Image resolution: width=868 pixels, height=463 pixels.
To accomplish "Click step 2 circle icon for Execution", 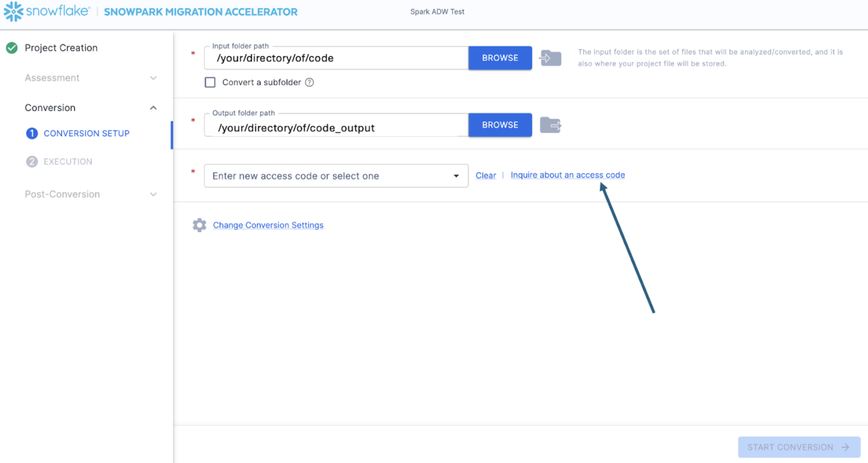I will point(32,162).
